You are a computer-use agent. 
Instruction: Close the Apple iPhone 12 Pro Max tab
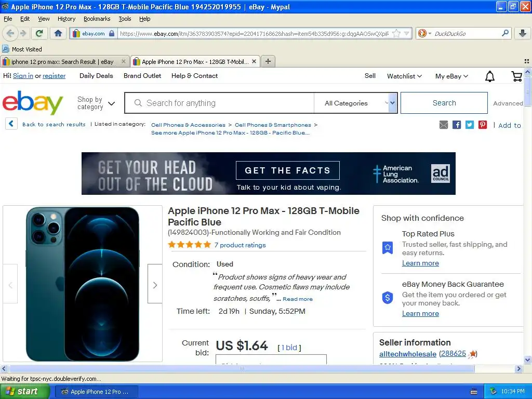(x=254, y=61)
